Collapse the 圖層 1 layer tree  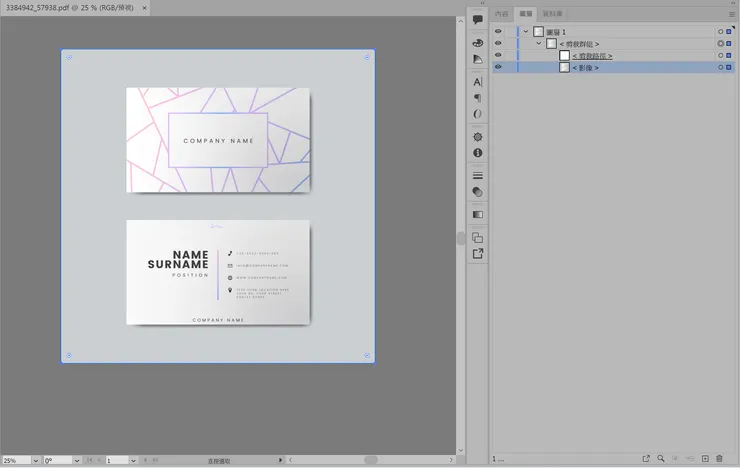[526, 31]
